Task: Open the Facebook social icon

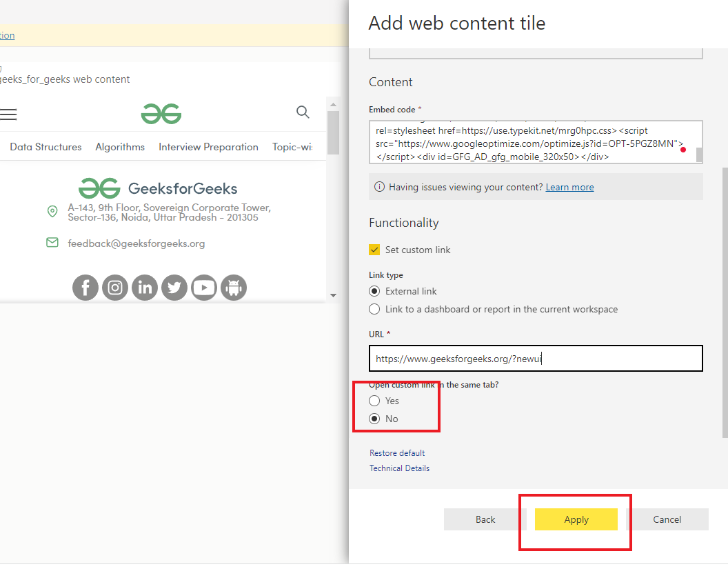Action: (x=85, y=288)
